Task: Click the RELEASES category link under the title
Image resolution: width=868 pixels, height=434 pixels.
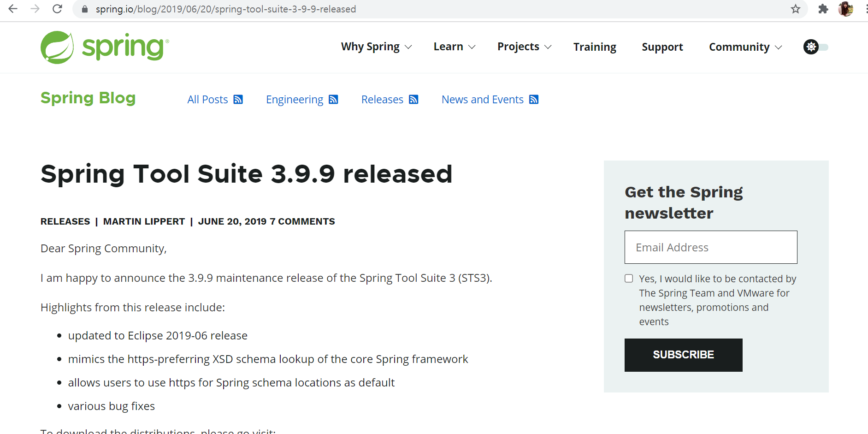Action: tap(65, 221)
